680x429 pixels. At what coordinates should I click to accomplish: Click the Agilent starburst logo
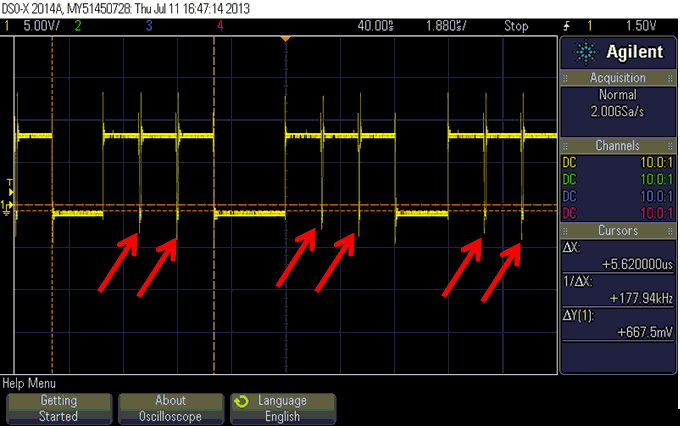[x=586, y=52]
